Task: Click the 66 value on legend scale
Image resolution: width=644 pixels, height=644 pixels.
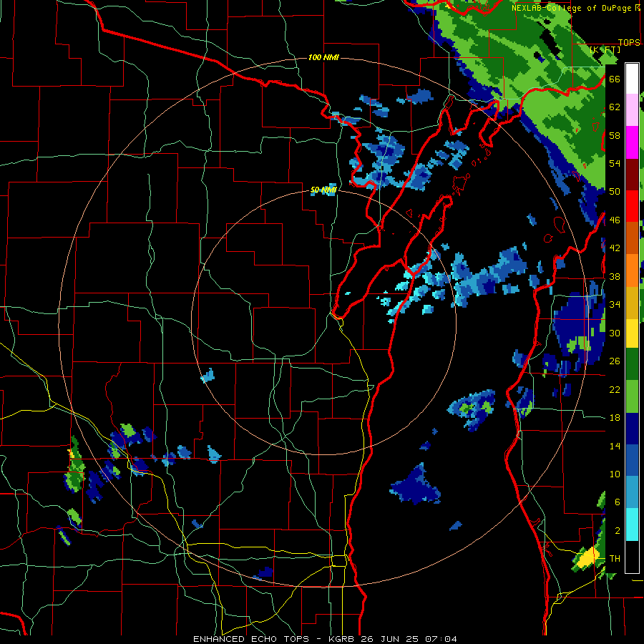Action: point(615,79)
